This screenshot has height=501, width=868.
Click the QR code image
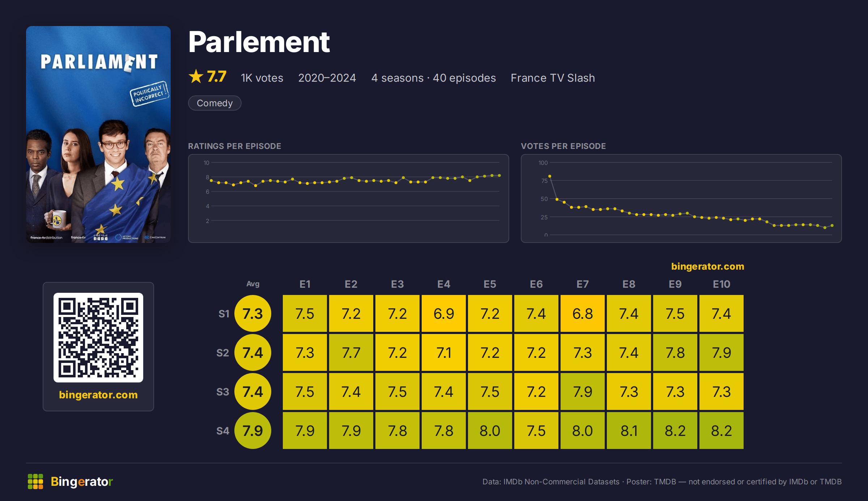point(98,338)
